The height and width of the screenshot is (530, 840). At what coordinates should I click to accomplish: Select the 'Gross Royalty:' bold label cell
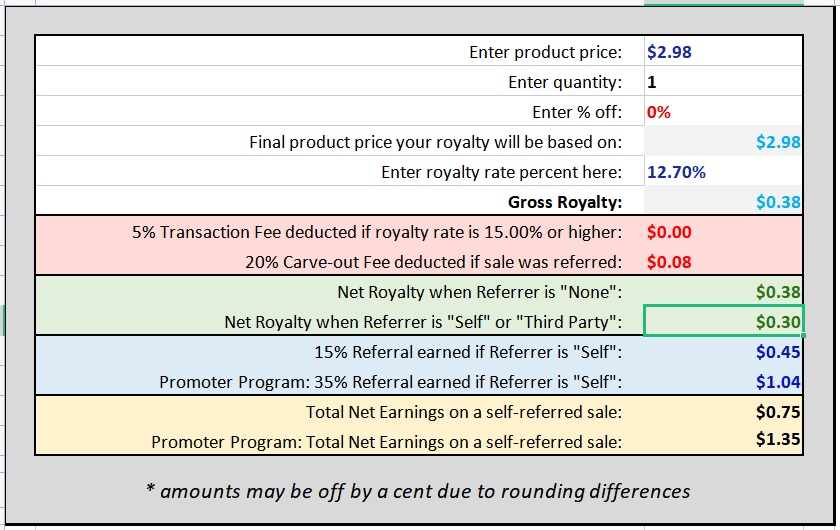tap(340, 201)
